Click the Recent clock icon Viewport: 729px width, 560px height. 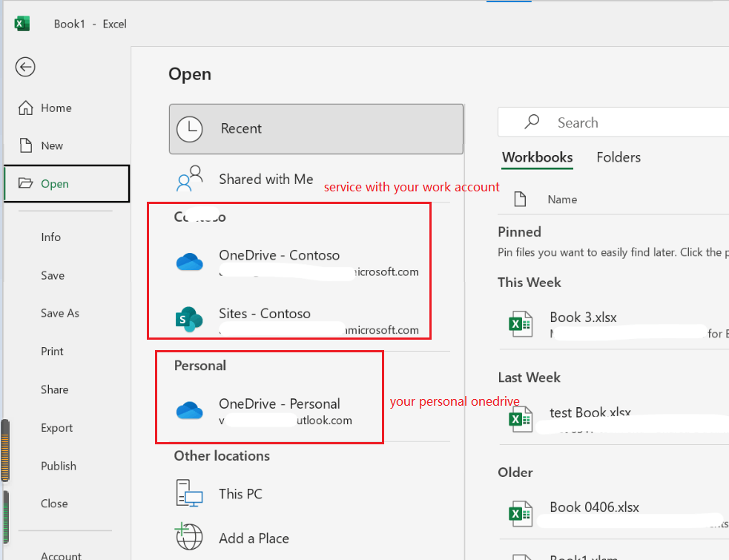(190, 129)
